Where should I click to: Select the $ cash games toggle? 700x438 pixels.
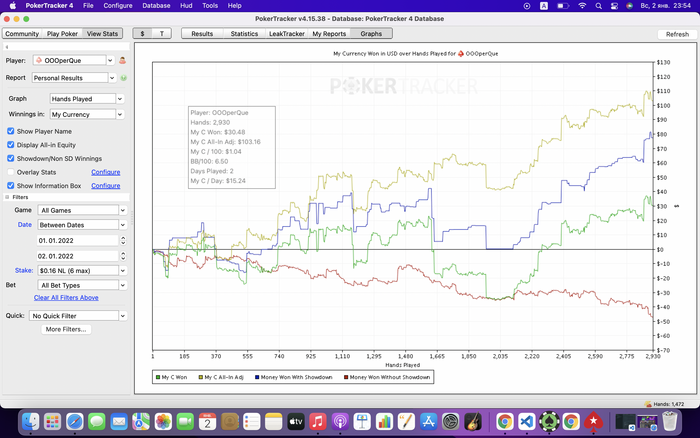(142, 33)
